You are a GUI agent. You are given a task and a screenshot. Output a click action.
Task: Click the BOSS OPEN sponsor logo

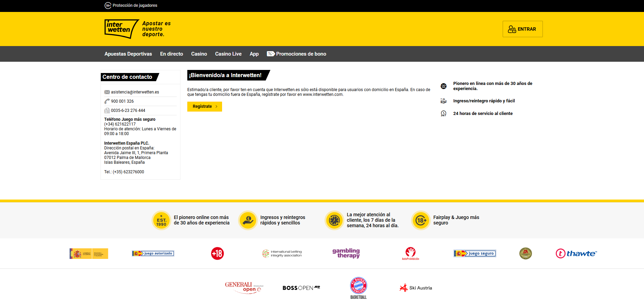301,288
